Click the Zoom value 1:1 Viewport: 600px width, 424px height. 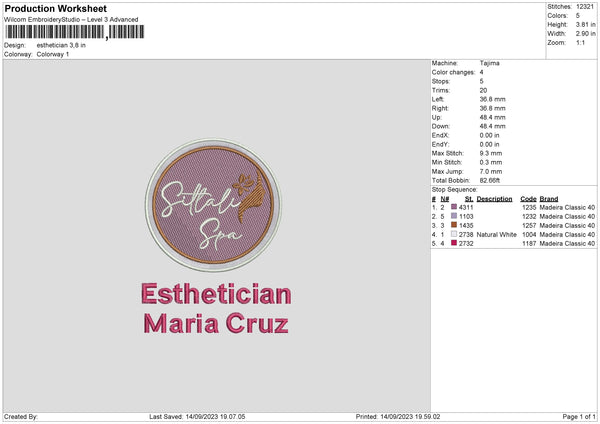(x=580, y=42)
